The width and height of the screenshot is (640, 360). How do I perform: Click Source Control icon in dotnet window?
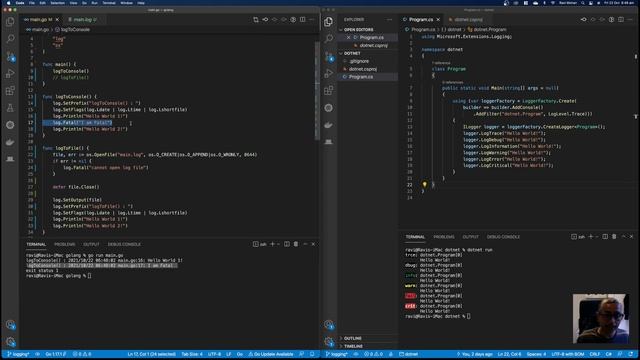click(329, 56)
